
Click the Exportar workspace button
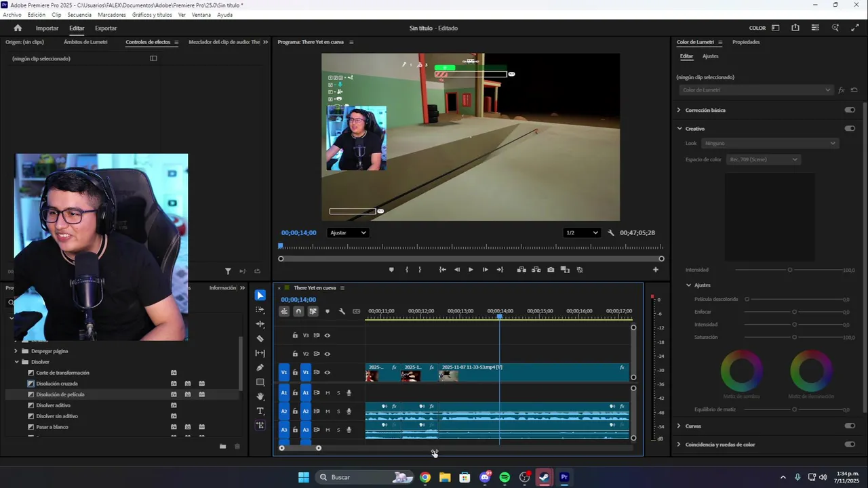tap(106, 28)
